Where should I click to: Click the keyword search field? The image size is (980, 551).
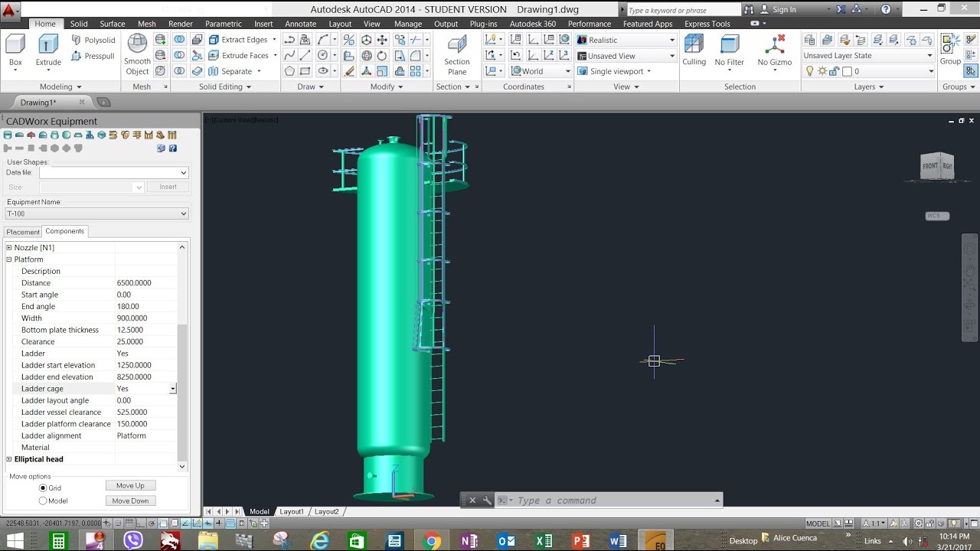point(683,10)
